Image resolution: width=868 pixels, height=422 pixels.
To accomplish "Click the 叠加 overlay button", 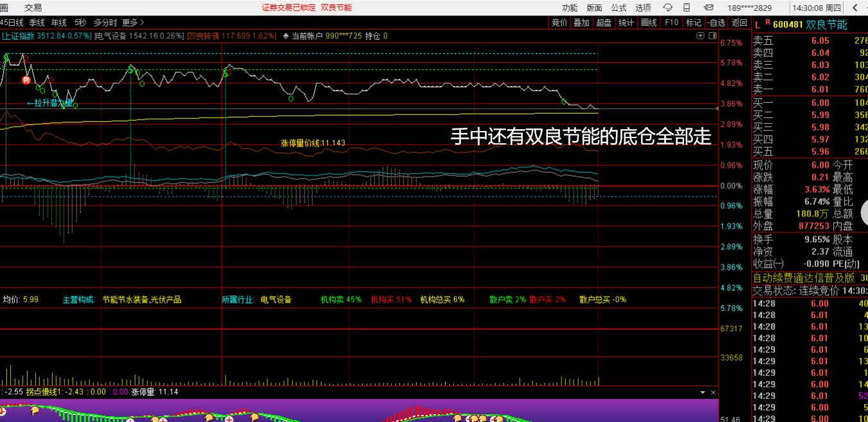I will coord(581,22).
